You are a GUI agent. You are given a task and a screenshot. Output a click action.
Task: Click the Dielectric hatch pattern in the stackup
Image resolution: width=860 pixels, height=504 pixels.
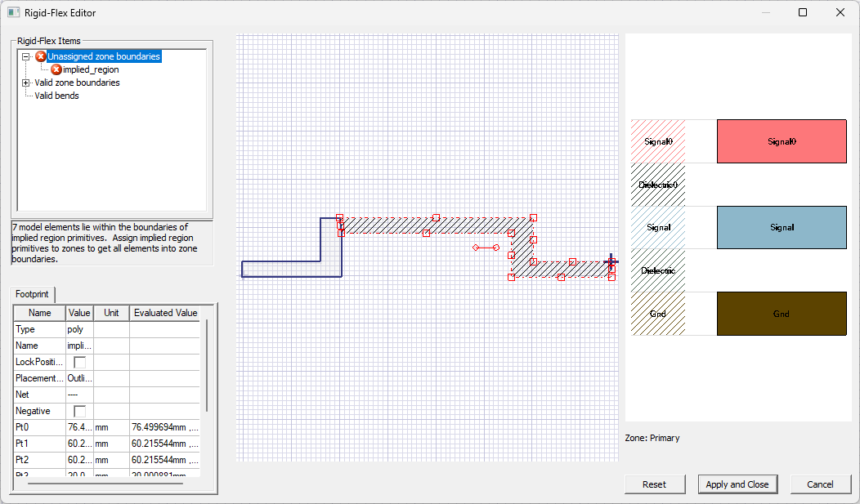(x=658, y=270)
